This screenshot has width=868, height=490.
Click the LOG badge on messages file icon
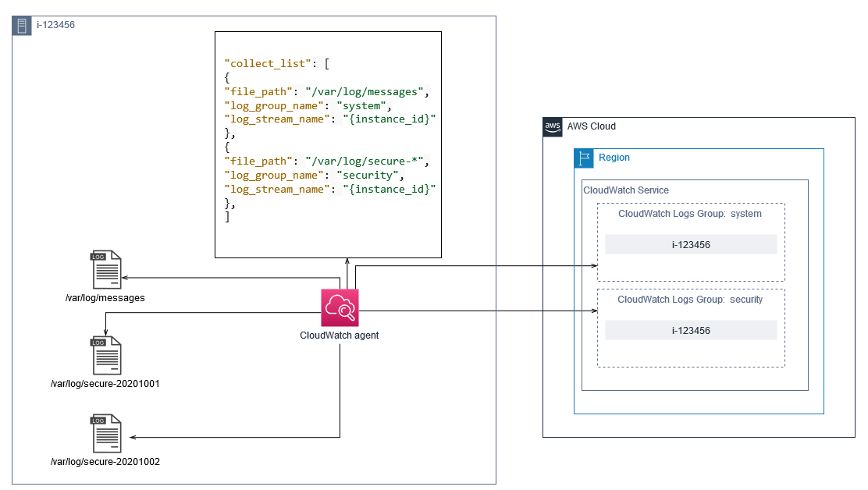(x=97, y=257)
